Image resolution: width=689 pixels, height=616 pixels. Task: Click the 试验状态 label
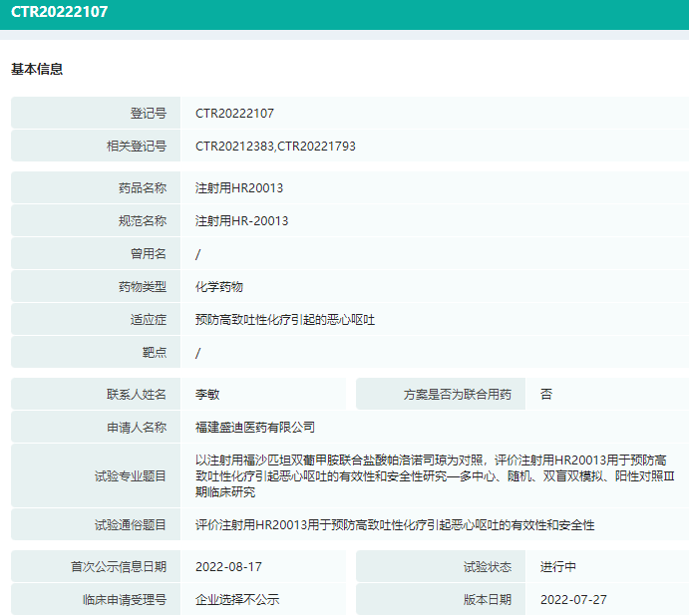click(x=487, y=566)
